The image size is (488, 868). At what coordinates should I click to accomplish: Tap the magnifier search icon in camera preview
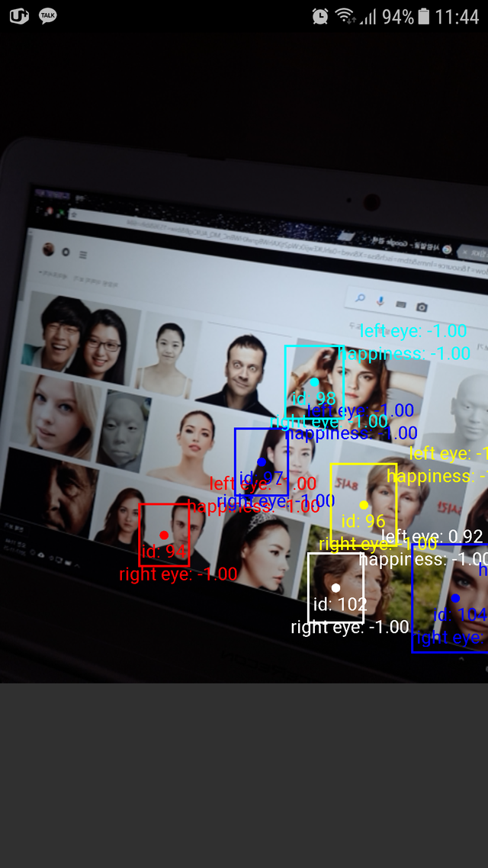[x=360, y=298]
